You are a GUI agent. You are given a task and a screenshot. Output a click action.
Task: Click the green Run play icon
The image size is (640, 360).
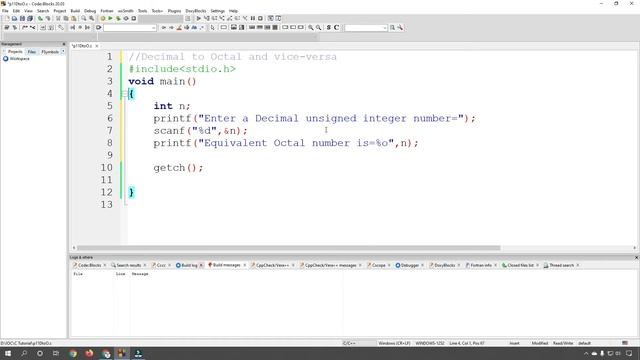(110, 18)
